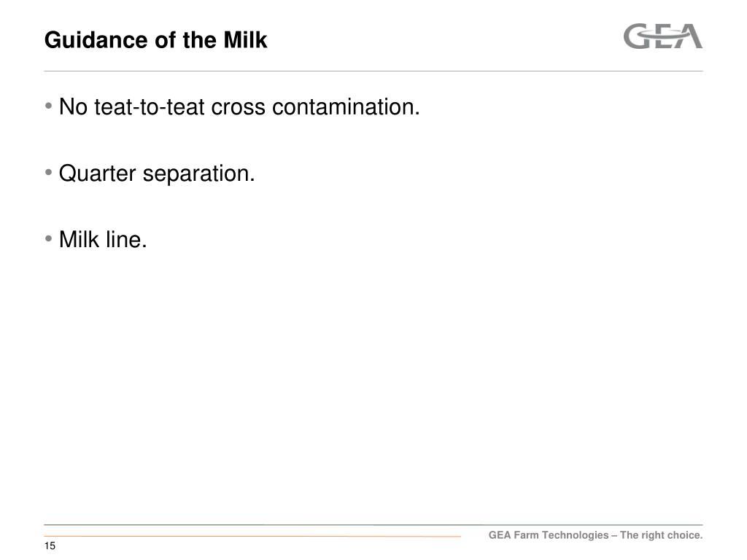Click the 'No teat-to-teat cross contamination.' bullet text
Screen dimensions: 747x560
click(239, 106)
